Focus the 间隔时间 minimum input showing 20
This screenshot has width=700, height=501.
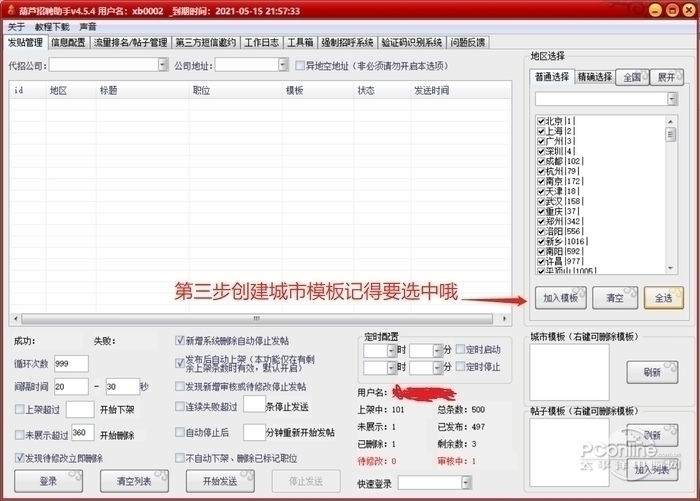(x=71, y=387)
